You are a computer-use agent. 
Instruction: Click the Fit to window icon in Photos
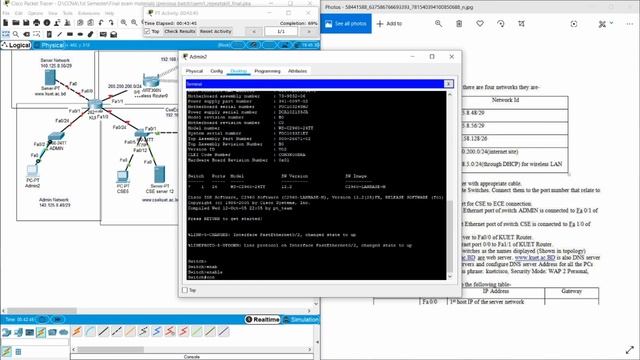click(574, 24)
